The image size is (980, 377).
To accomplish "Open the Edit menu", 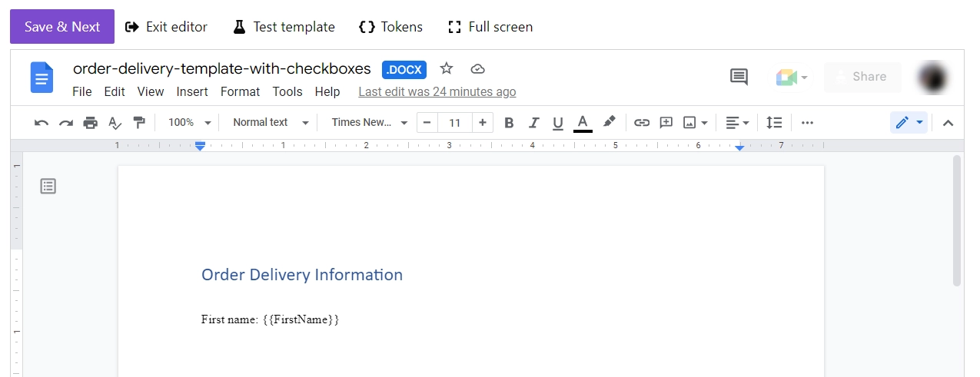I will tap(115, 91).
